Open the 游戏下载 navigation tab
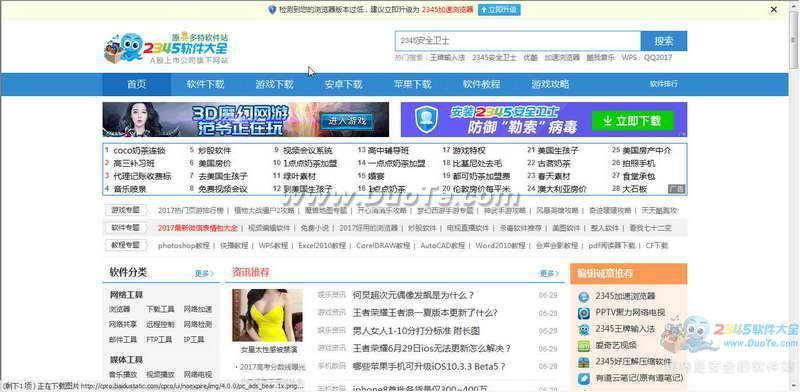Image resolution: width=800 pixels, height=392 pixels. pos(274,84)
